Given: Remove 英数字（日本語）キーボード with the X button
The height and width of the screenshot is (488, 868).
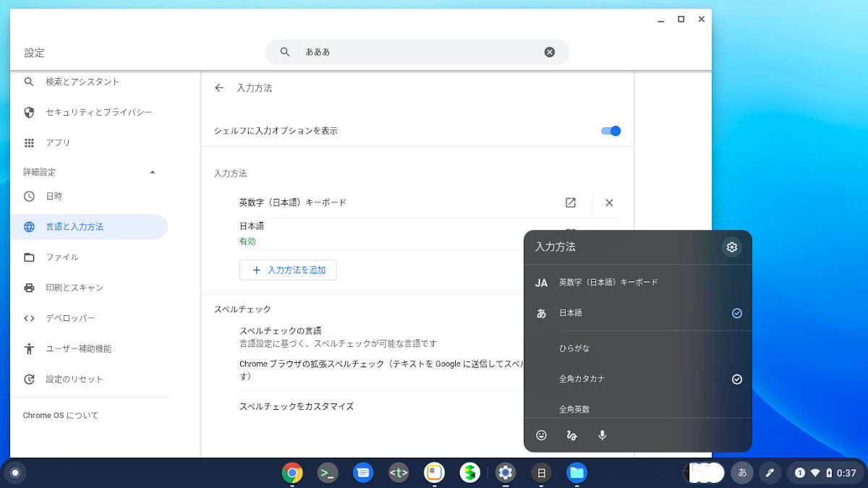Looking at the screenshot, I should coord(608,202).
